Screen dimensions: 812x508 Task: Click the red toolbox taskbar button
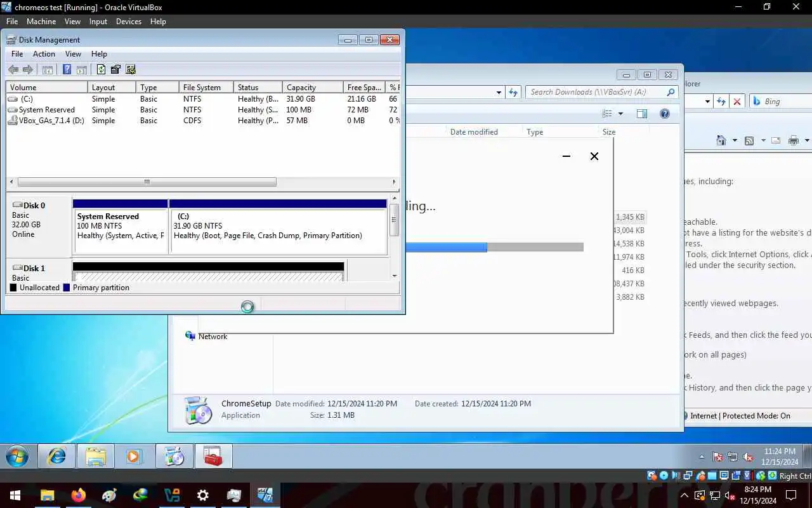(x=213, y=456)
